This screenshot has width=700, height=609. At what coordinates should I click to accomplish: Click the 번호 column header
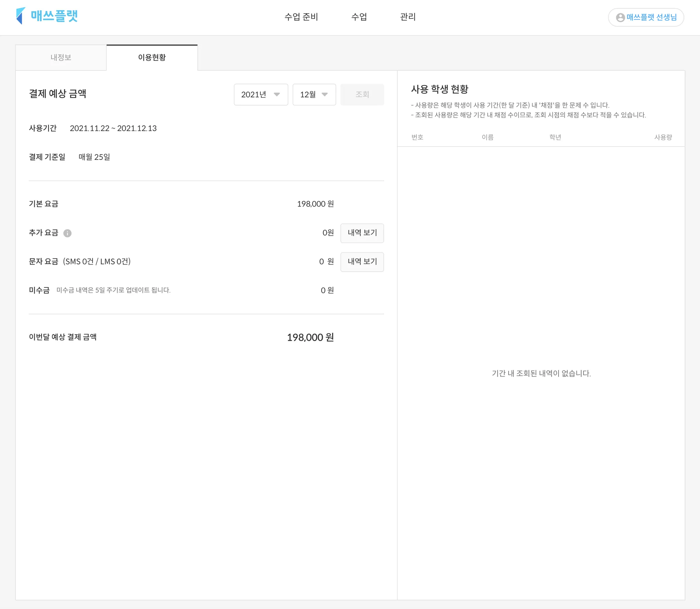pyautogui.click(x=417, y=137)
